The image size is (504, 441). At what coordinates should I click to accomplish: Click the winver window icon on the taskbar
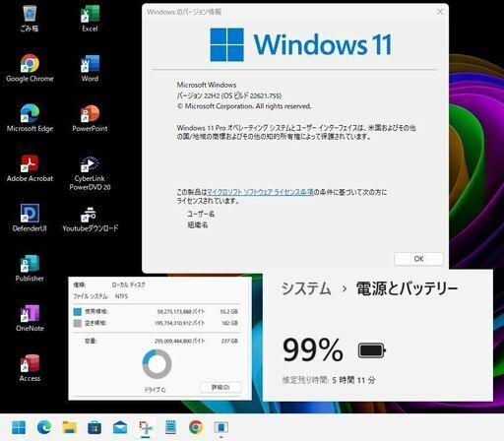(x=220, y=427)
